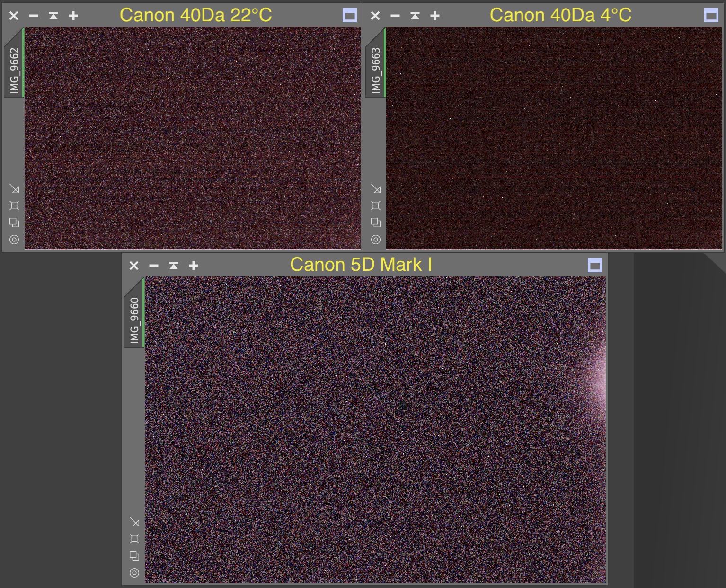The image size is (726, 588).
Task: Click the circle target icon in IMG_9662 sidebar
Action: click(x=14, y=240)
